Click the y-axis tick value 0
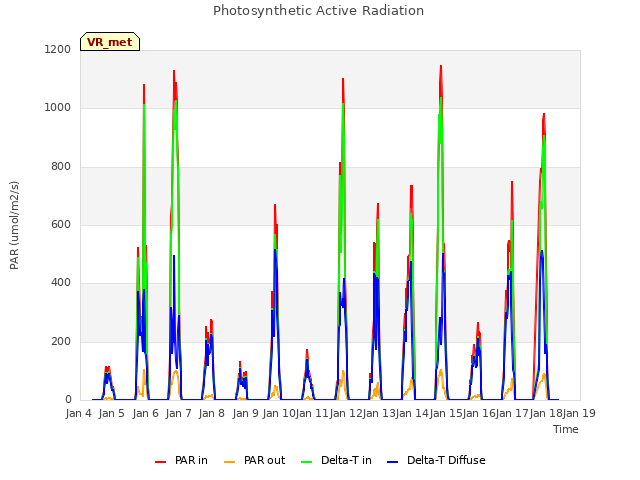This screenshot has height=480, width=640. 69,400
